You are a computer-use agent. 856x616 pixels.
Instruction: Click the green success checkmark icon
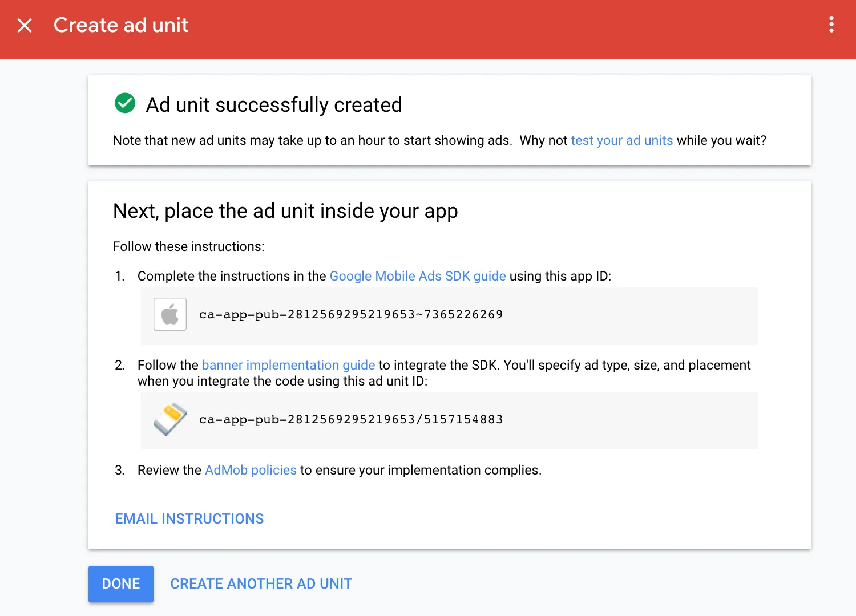pyautogui.click(x=124, y=103)
